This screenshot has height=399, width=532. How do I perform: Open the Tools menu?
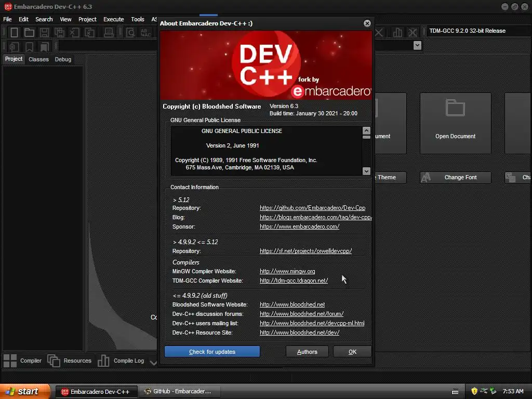[137, 19]
